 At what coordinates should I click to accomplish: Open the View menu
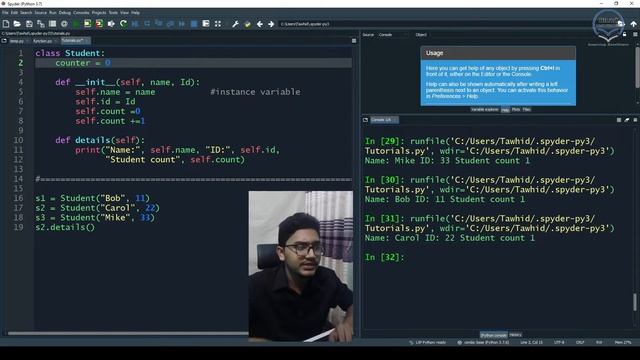click(x=124, y=13)
